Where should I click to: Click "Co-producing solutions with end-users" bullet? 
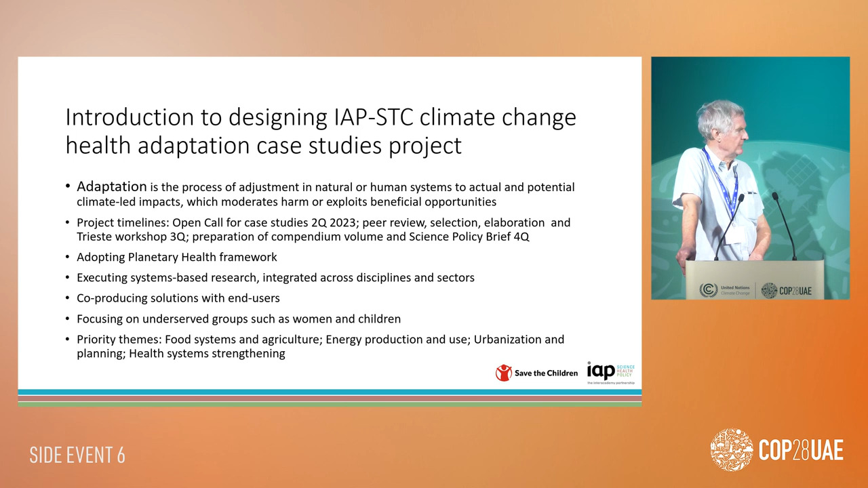(x=178, y=298)
